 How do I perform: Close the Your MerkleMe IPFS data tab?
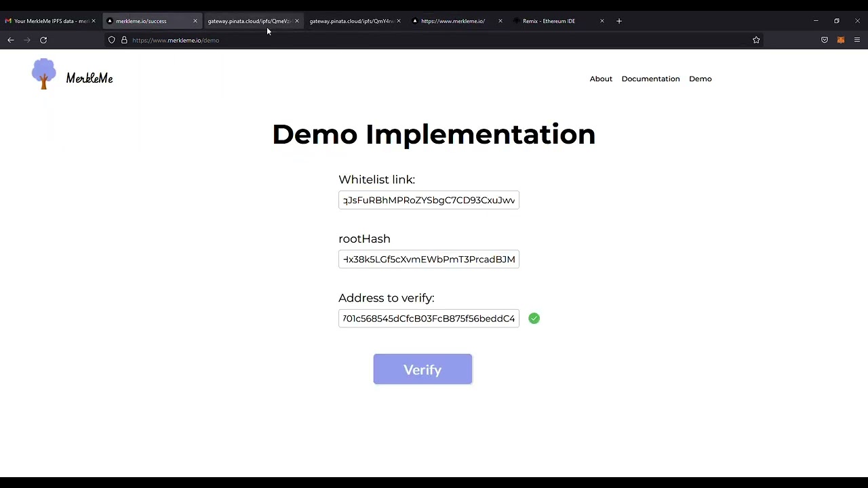click(x=94, y=21)
